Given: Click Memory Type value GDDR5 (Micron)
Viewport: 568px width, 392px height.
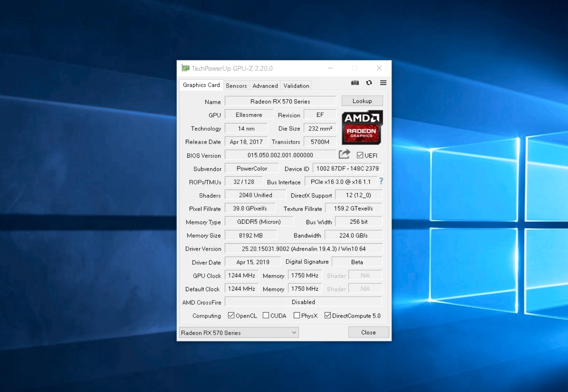Looking at the screenshot, I should pyautogui.click(x=259, y=221).
